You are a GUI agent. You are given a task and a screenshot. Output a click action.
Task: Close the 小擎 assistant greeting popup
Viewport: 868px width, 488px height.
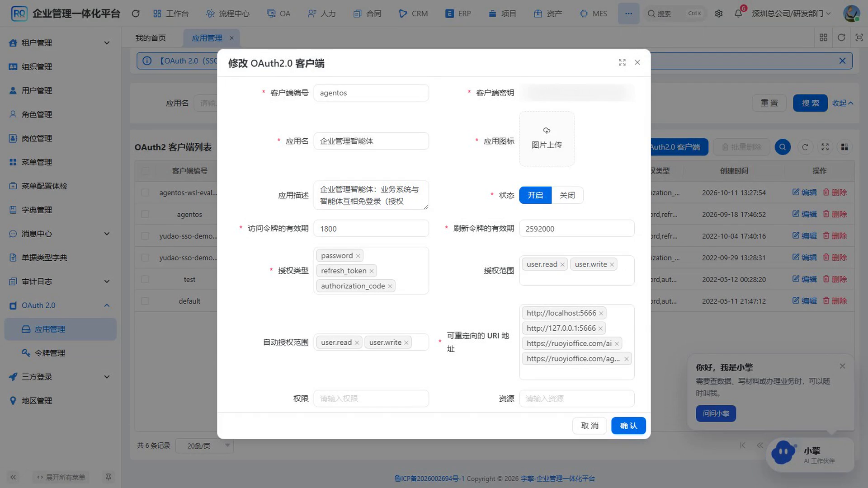(x=842, y=366)
